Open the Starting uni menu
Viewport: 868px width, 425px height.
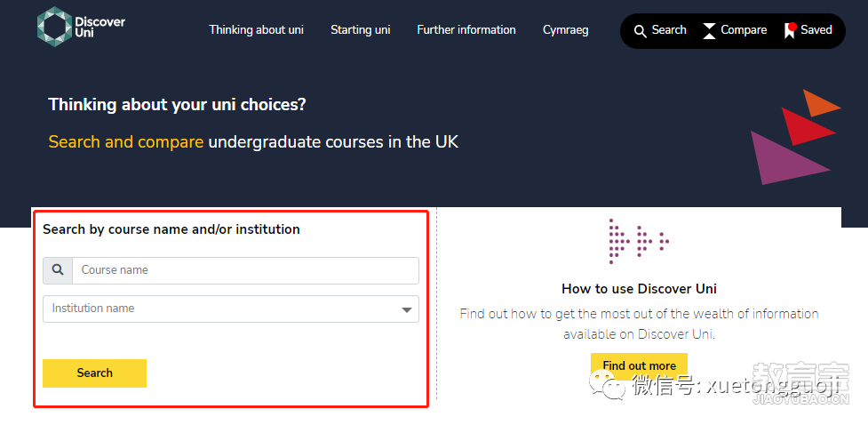click(361, 30)
